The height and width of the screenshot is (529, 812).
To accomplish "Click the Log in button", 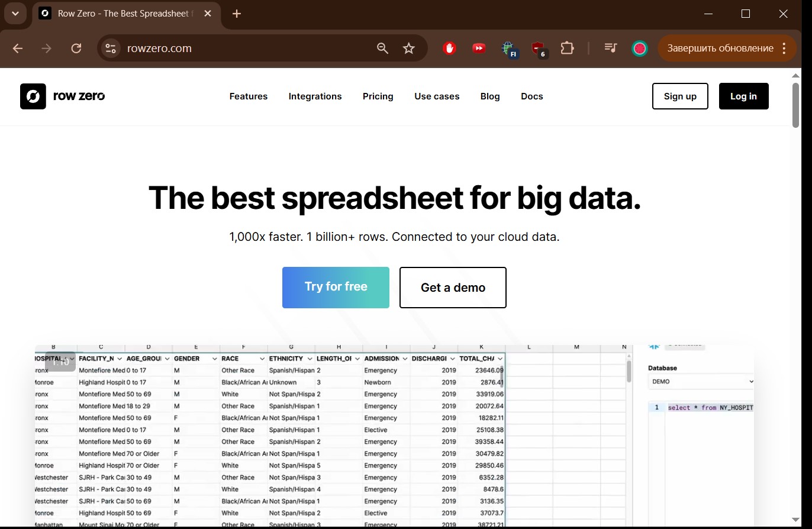I will [x=743, y=96].
